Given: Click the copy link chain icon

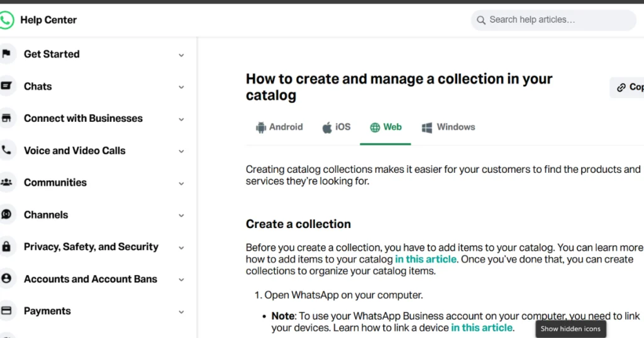Looking at the screenshot, I should point(621,87).
